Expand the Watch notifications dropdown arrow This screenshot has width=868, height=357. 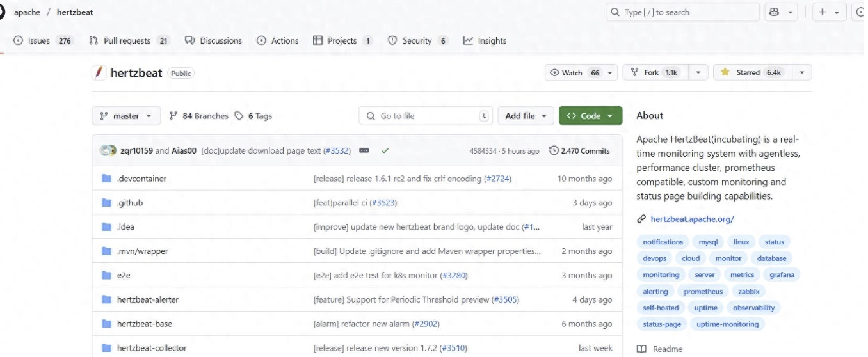click(610, 73)
